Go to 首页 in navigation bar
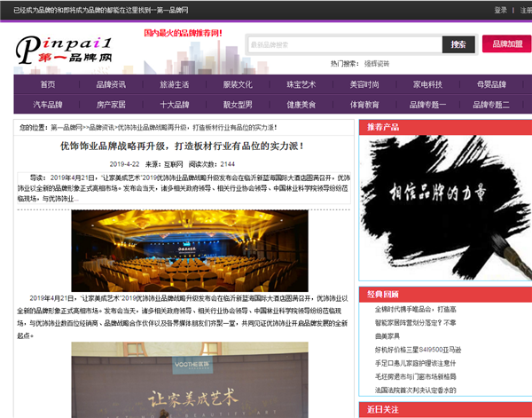Screen dimensions: 532x418 tap(48, 84)
